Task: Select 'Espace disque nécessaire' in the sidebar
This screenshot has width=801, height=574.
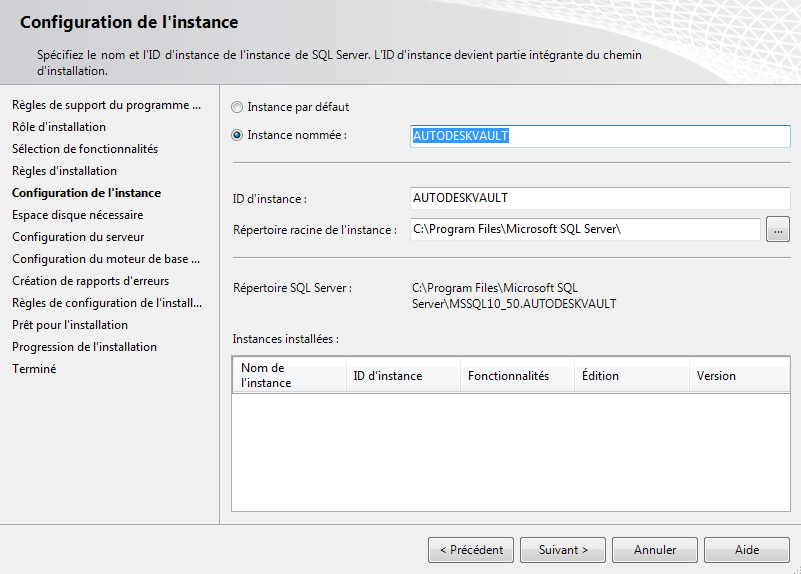Action: 77,215
